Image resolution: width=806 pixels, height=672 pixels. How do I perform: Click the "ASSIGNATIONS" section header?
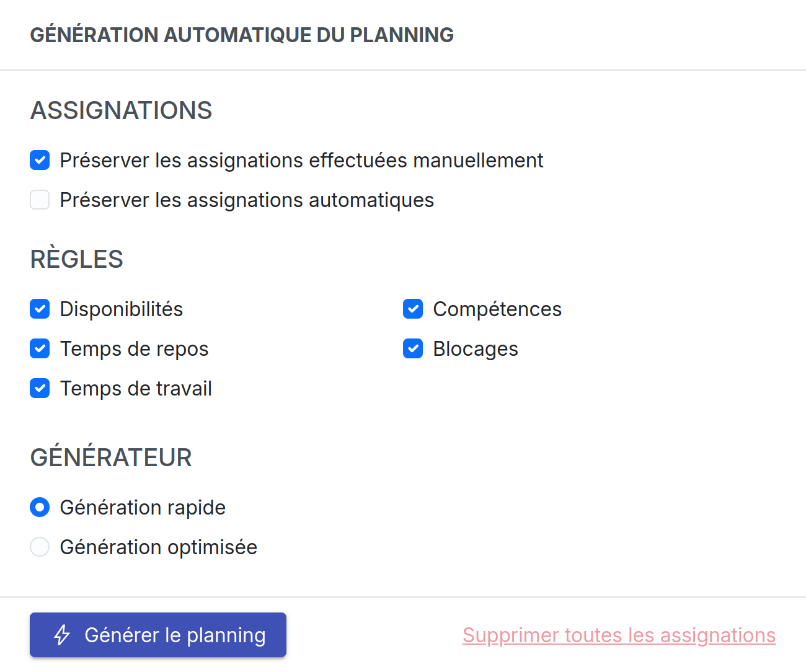(x=121, y=110)
